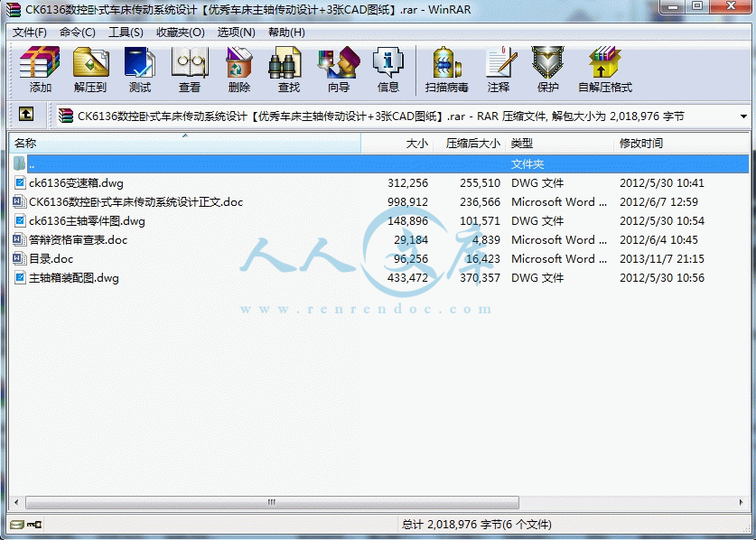The width and height of the screenshot is (756, 540).
Task: Close the WinRAR window
Action: click(731, 6)
